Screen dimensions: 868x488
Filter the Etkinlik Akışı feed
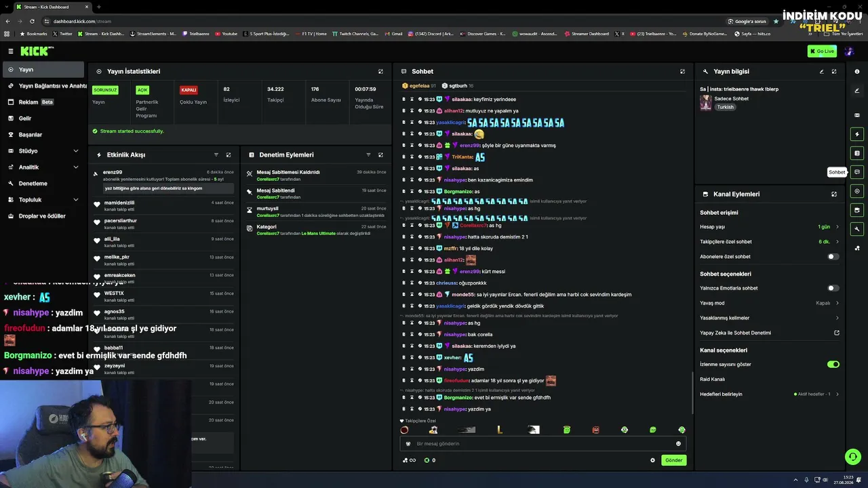(216, 155)
